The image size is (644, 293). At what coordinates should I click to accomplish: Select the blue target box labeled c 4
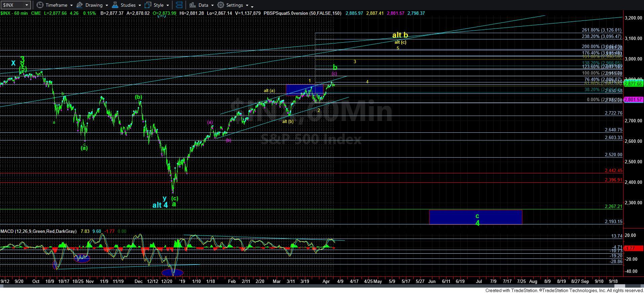475,217
